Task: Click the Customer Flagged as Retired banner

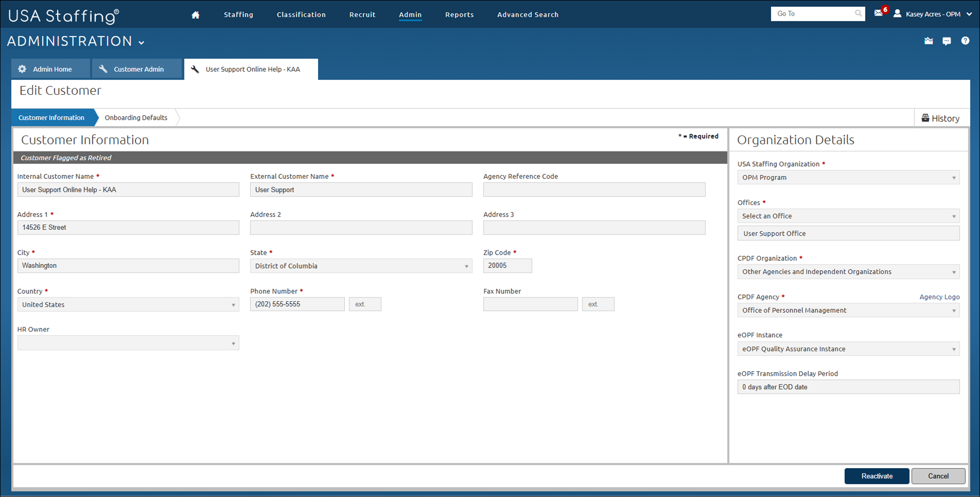Action: click(x=370, y=158)
